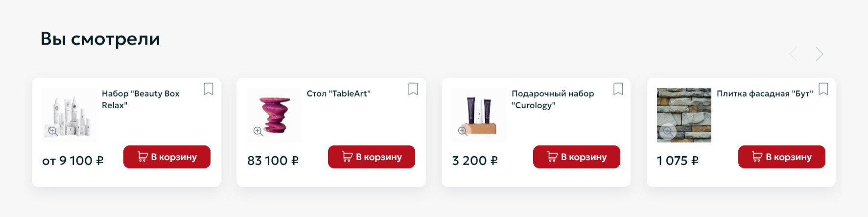Add TableArt table to cart
868x217 pixels.
[x=372, y=157]
